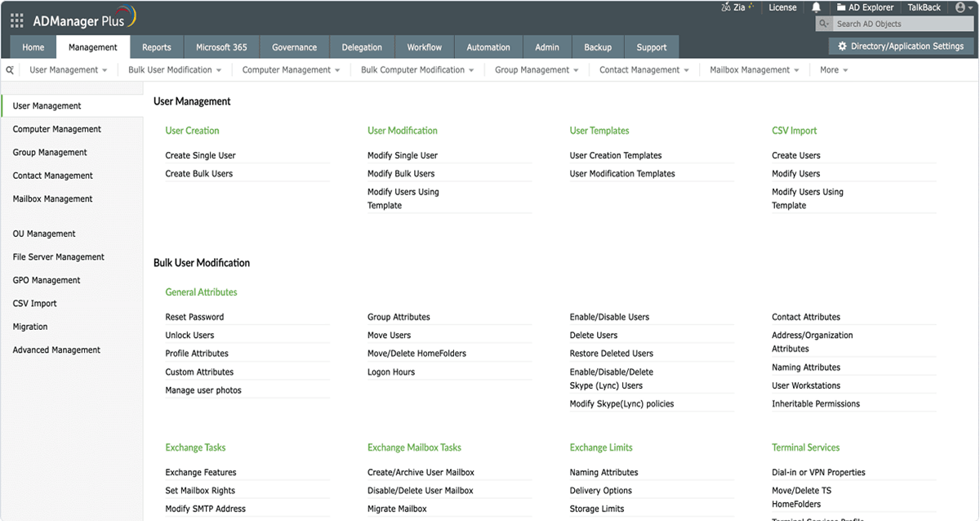This screenshot has width=980, height=521.
Task: Open the notifications bell
Action: [x=817, y=7]
